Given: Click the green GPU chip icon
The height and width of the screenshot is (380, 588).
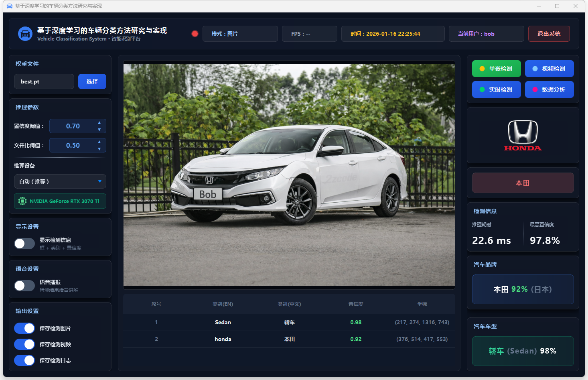Looking at the screenshot, I should (22, 201).
